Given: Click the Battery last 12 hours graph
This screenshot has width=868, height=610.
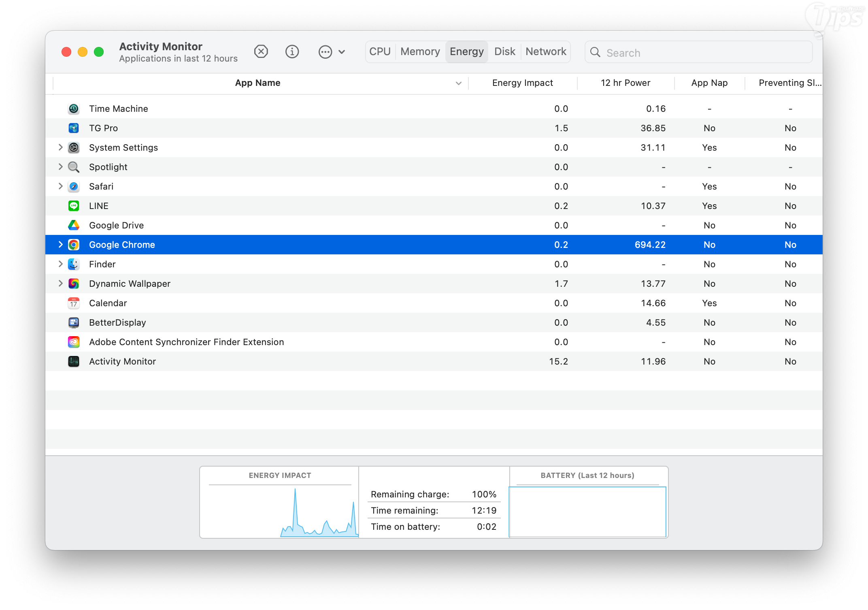Looking at the screenshot, I should click(x=587, y=512).
